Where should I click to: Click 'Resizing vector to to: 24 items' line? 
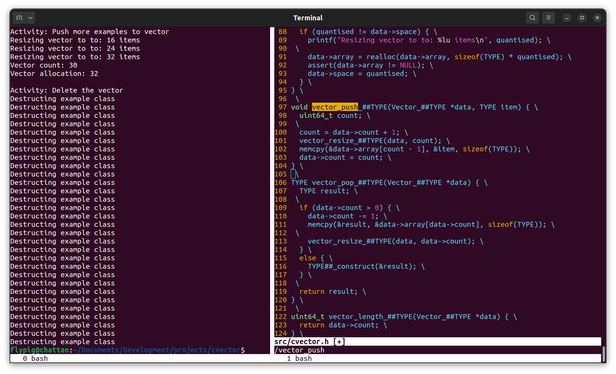pyautogui.click(x=75, y=48)
